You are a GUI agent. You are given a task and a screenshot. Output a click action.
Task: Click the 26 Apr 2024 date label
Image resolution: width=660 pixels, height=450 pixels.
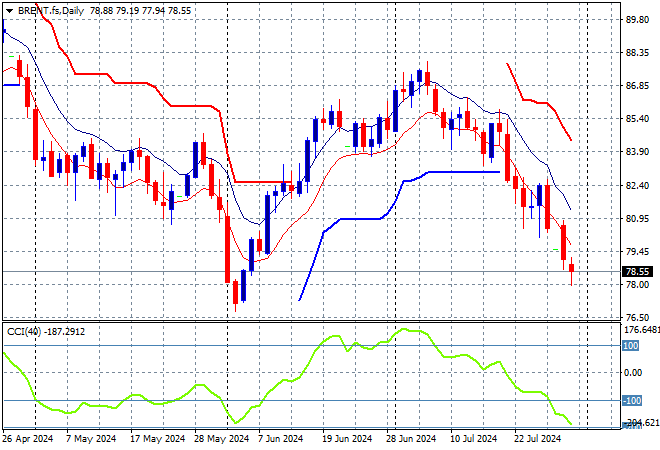click(x=28, y=439)
